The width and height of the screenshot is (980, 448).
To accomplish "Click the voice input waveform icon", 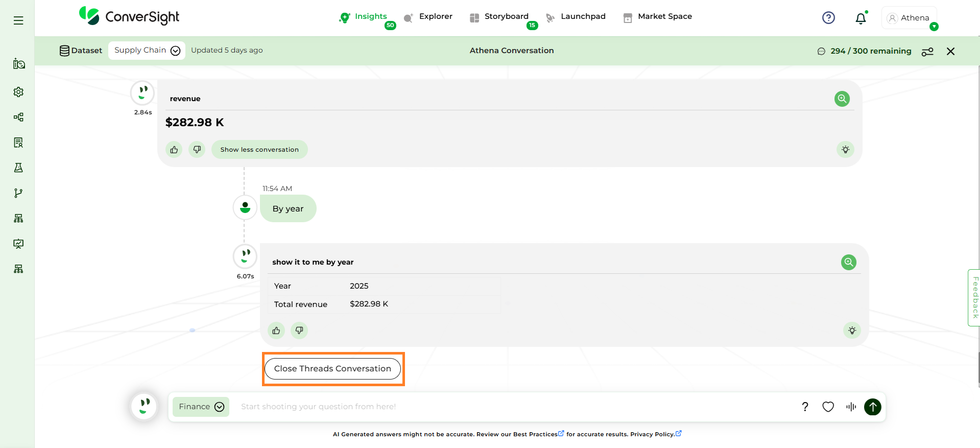I will [x=851, y=407].
